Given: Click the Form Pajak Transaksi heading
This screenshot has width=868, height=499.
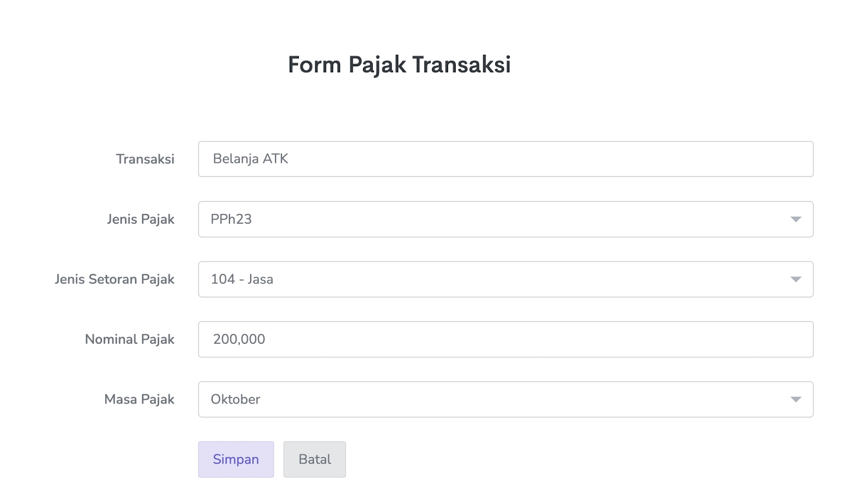Looking at the screenshot, I should pos(399,65).
